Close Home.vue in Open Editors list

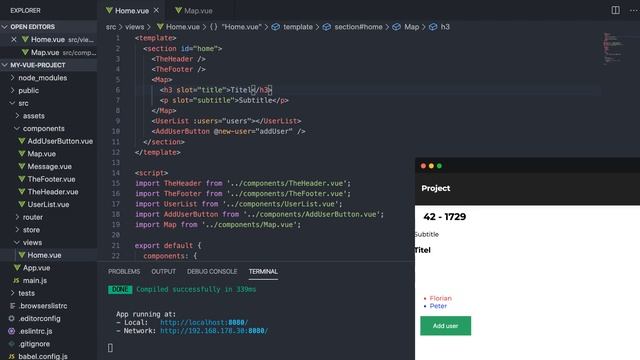(x=14, y=40)
